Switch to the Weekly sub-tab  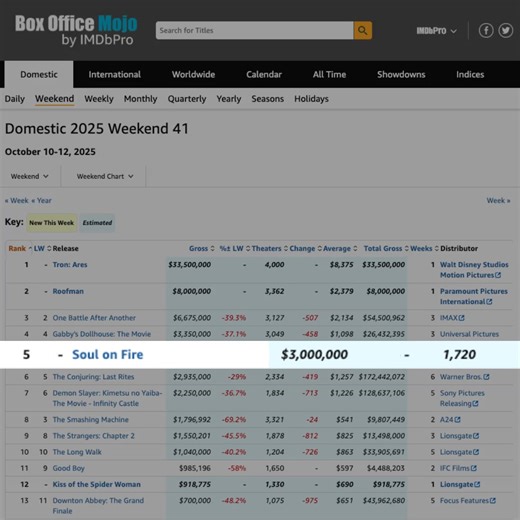[99, 99]
